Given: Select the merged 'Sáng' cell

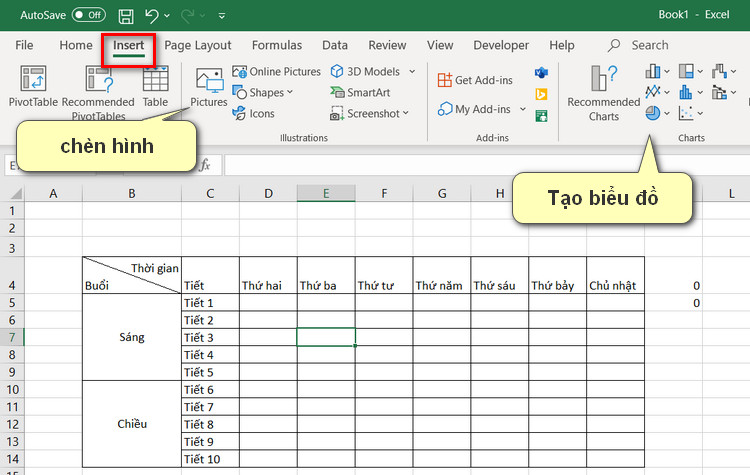Looking at the screenshot, I should point(132,337).
